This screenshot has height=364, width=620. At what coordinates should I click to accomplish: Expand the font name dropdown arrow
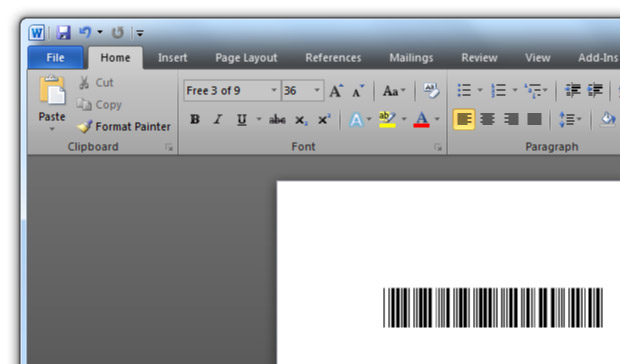(274, 91)
